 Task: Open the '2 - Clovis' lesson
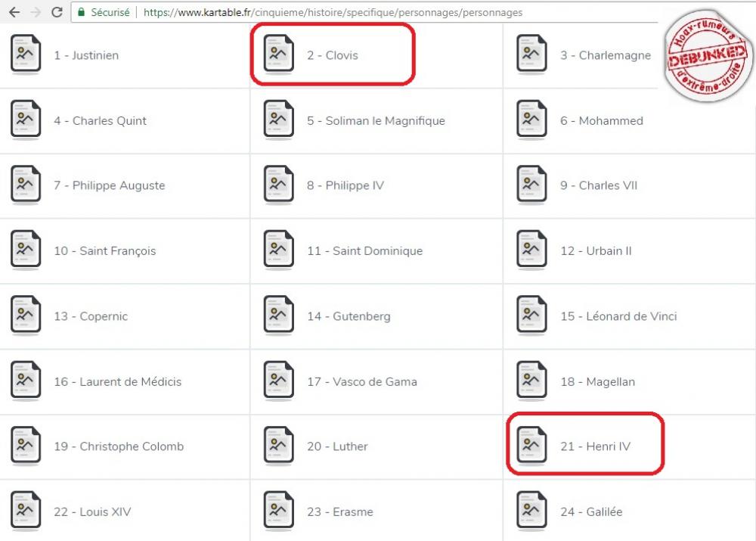click(x=332, y=55)
